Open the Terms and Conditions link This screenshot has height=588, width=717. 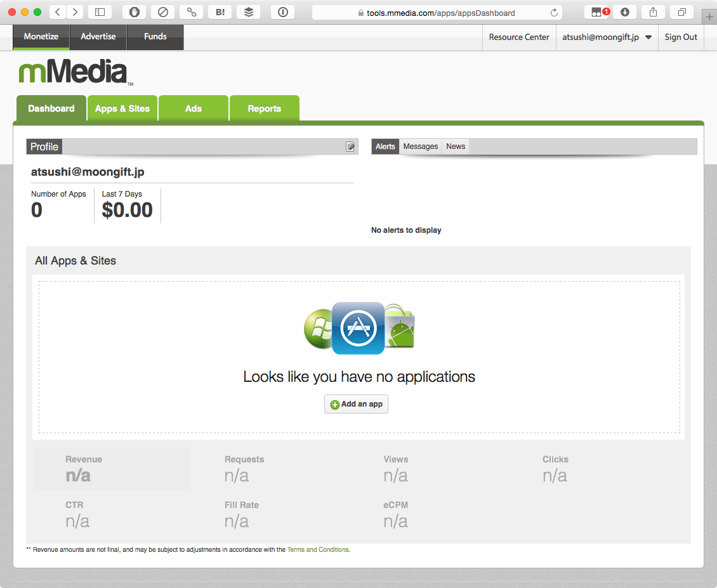318,549
